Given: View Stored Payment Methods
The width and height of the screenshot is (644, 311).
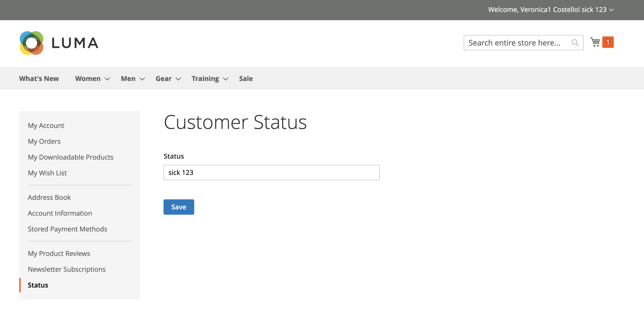Looking at the screenshot, I should click(68, 229).
